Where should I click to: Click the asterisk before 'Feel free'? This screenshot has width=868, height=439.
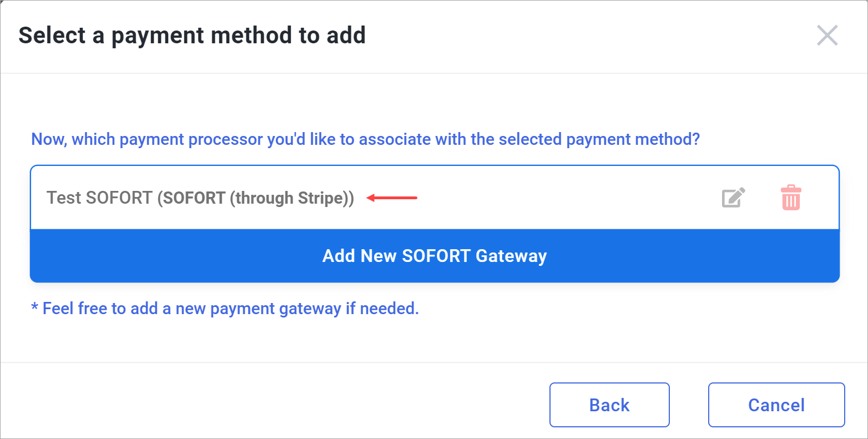[34, 307]
